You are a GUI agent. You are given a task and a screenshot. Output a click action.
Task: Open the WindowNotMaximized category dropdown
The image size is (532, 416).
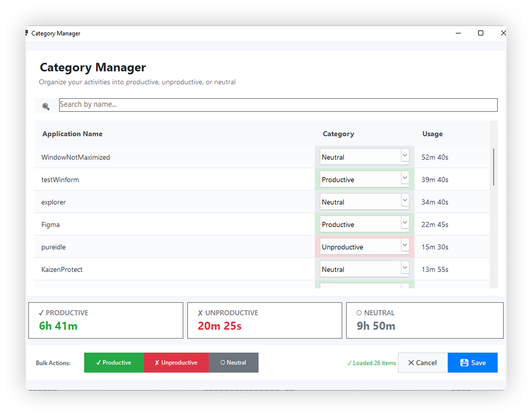[364, 157]
